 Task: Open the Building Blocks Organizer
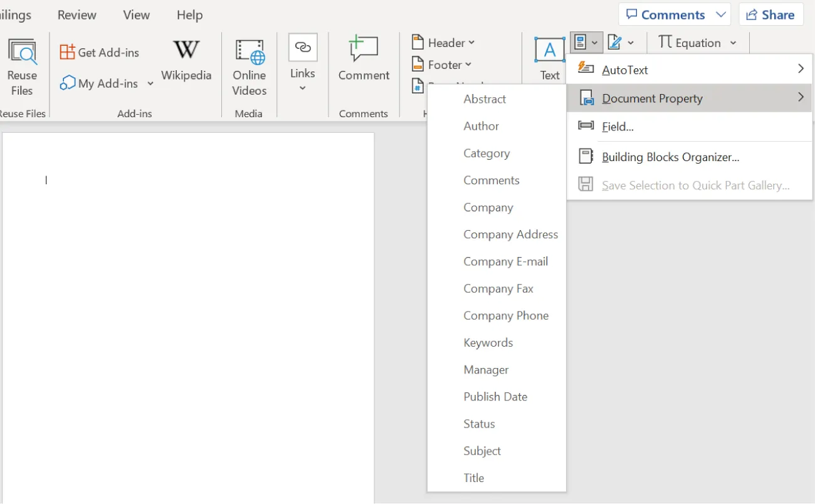(669, 157)
